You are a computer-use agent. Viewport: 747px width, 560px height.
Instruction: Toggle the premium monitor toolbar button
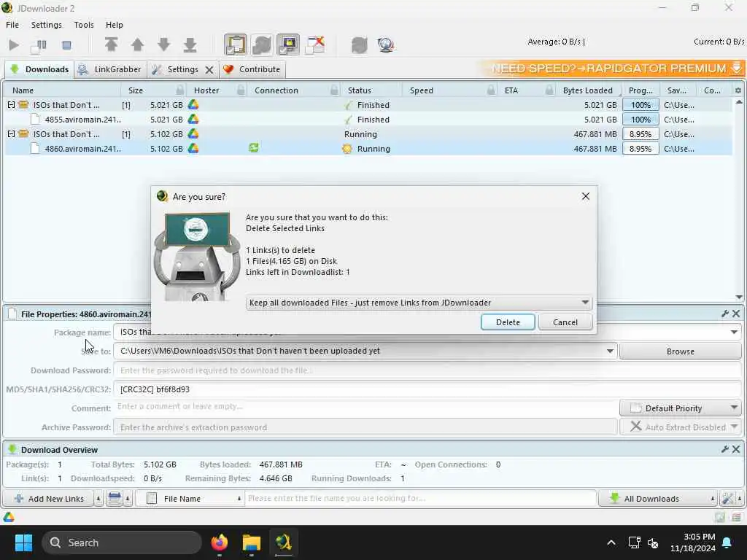[288, 44]
